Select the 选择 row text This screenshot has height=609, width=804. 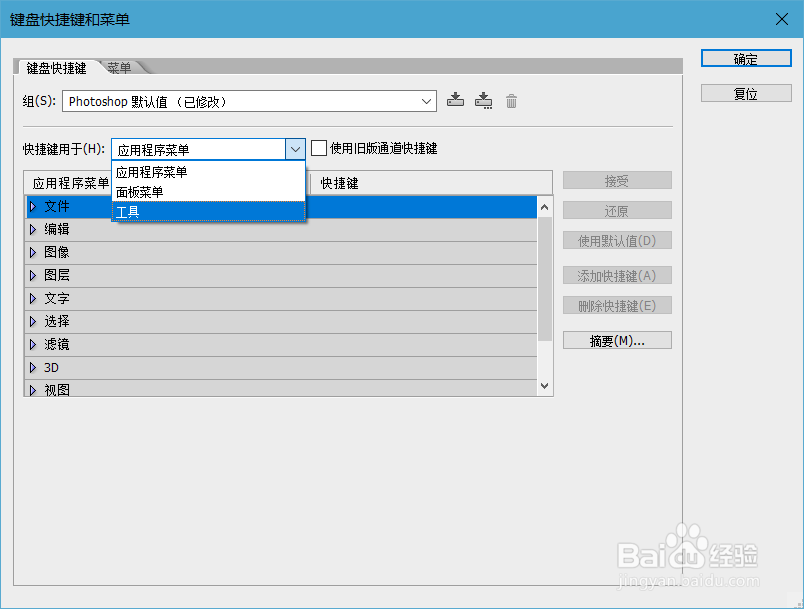[56, 321]
